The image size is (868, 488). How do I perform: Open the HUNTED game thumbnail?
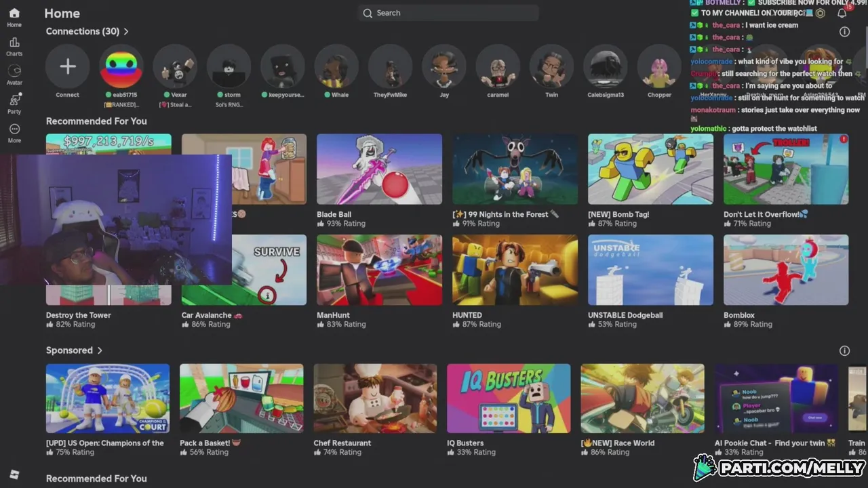[x=515, y=270]
